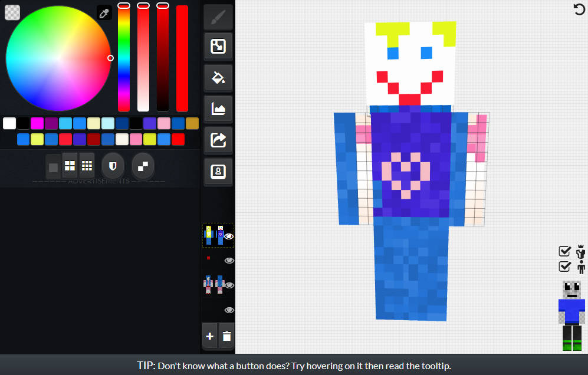The image size is (588, 375).
Task: Select the paint bucket fill tool
Action: [x=218, y=78]
